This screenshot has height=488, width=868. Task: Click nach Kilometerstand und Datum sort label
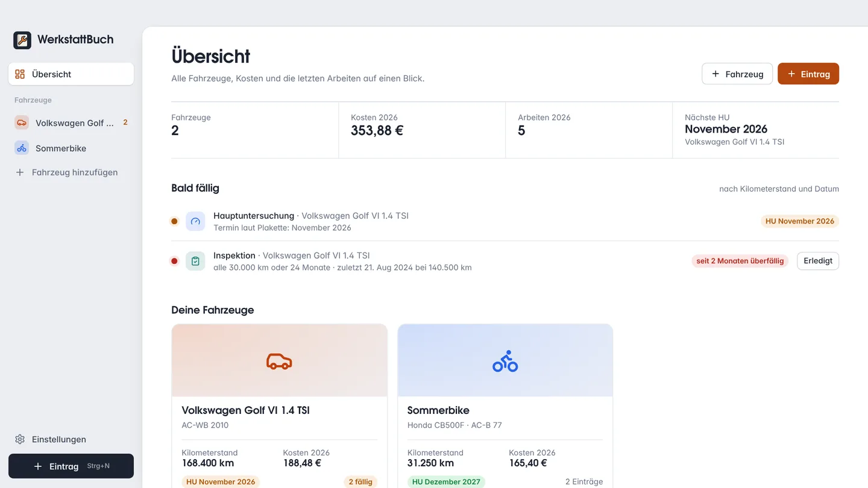pos(779,189)
